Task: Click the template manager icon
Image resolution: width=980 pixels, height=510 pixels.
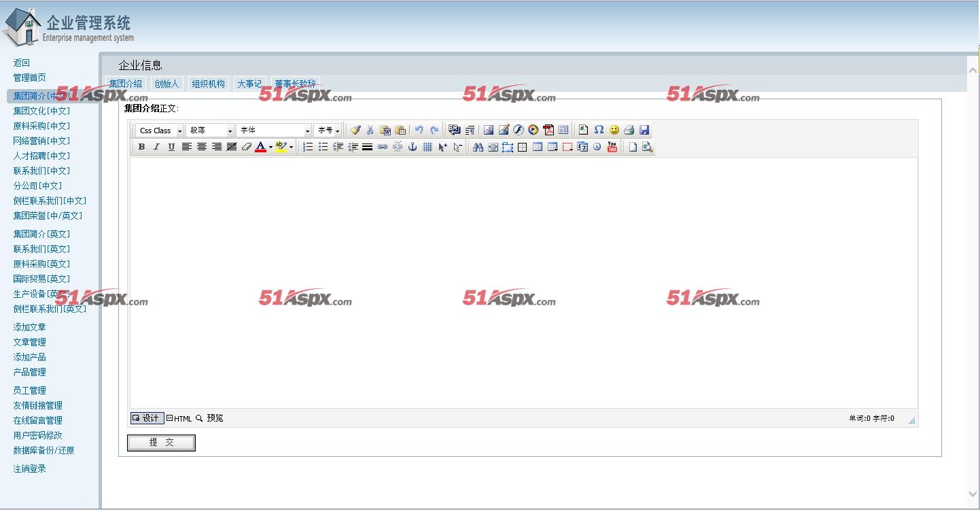Action: [563, 130]
